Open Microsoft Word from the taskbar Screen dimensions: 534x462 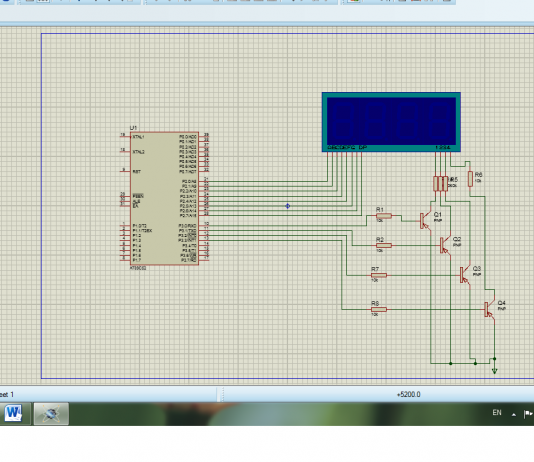point(14,413)
